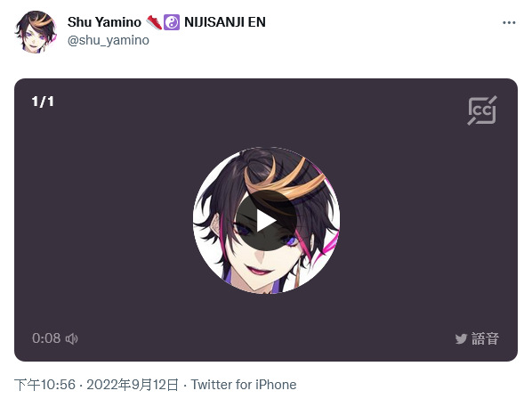Click the 1/1 media counter

coord(43,102)
